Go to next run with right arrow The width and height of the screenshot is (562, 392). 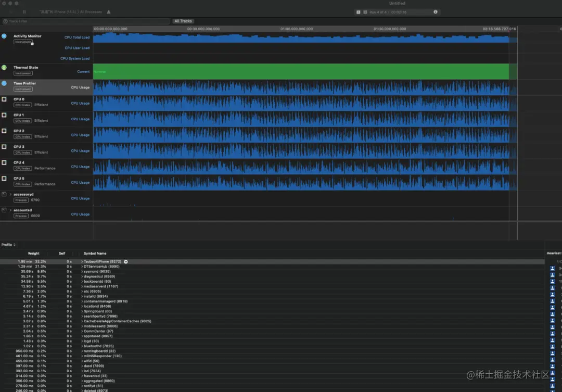365,12
